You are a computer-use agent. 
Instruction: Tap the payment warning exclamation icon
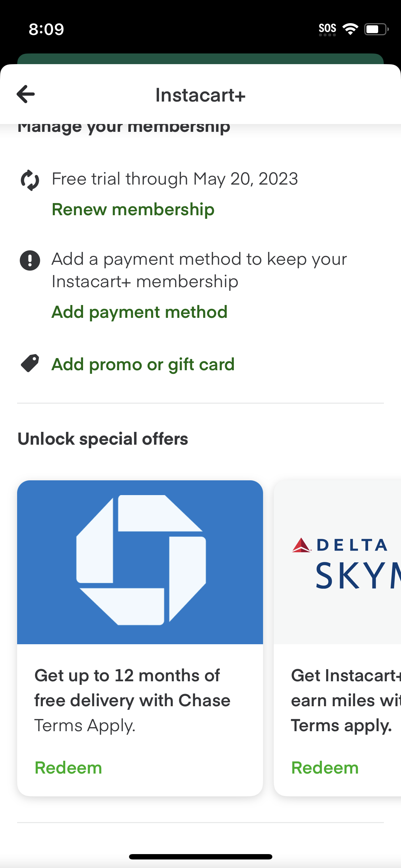[x=30, y=260]
